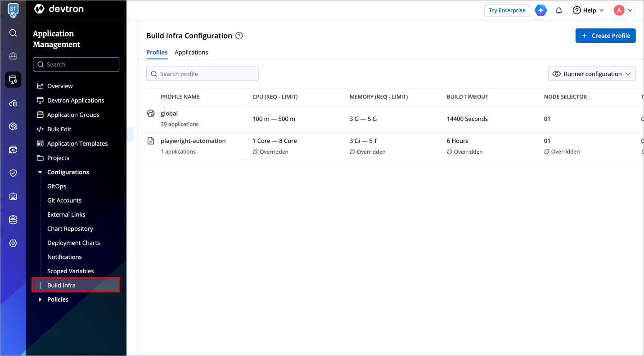Screen dimensions: 644x356
Task: Click the Create Profile button
Action: pos(605,36)
